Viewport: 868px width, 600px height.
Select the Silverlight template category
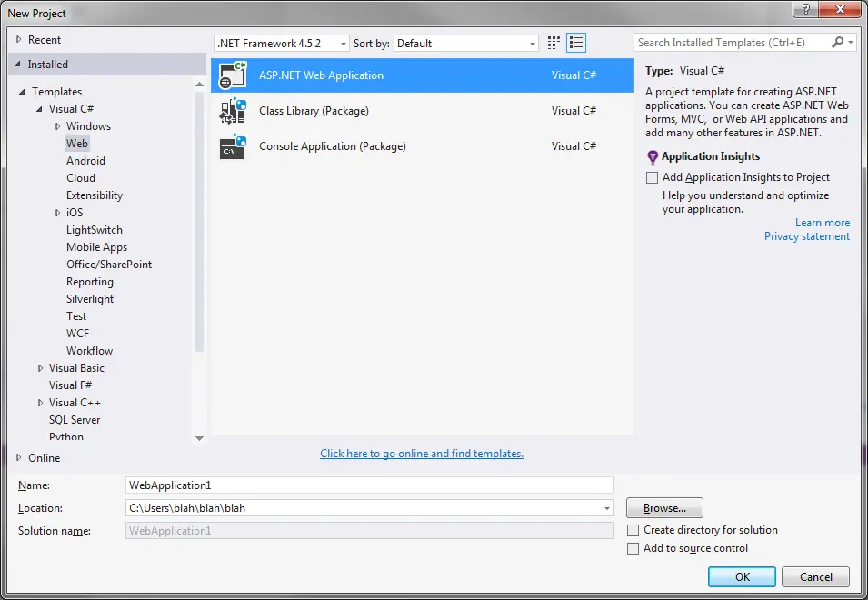(x=89, y=299)
